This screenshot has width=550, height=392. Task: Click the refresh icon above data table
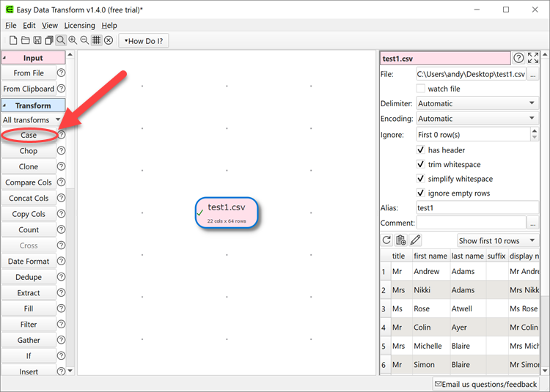pyautogui.click(x=386, y=240)
